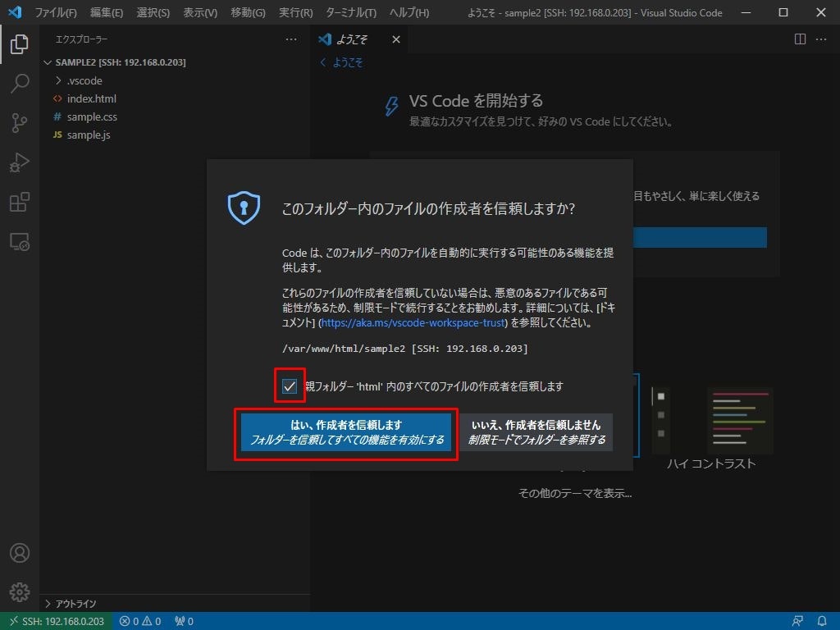Open the 実行(R) menu

click(x=295, y=12)
